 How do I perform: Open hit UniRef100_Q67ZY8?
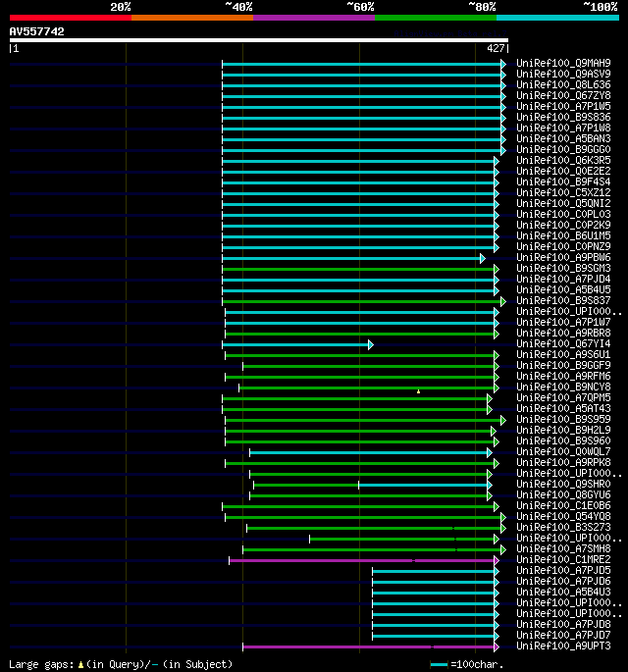point(563,95)
